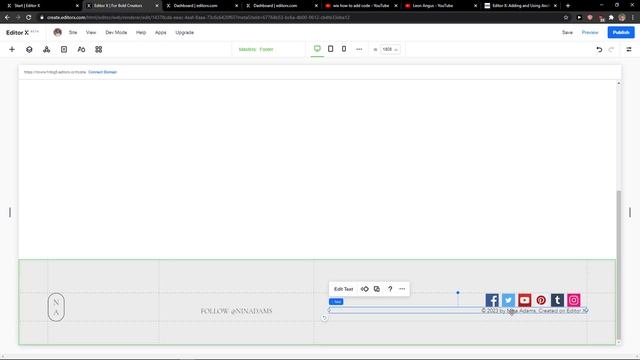Image resolution: width=640 pixels, height=360 pixels.
Task: Open a new browser tab
Action: (568, 6)
